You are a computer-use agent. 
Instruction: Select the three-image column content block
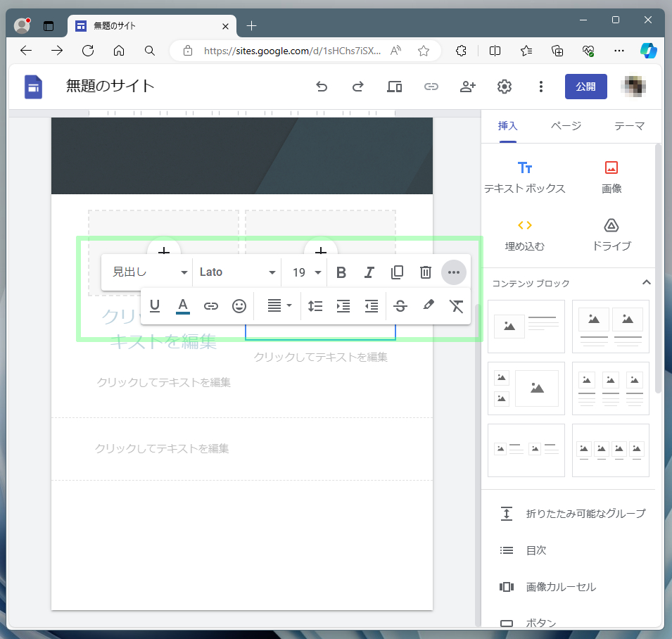tap(611, 388)
